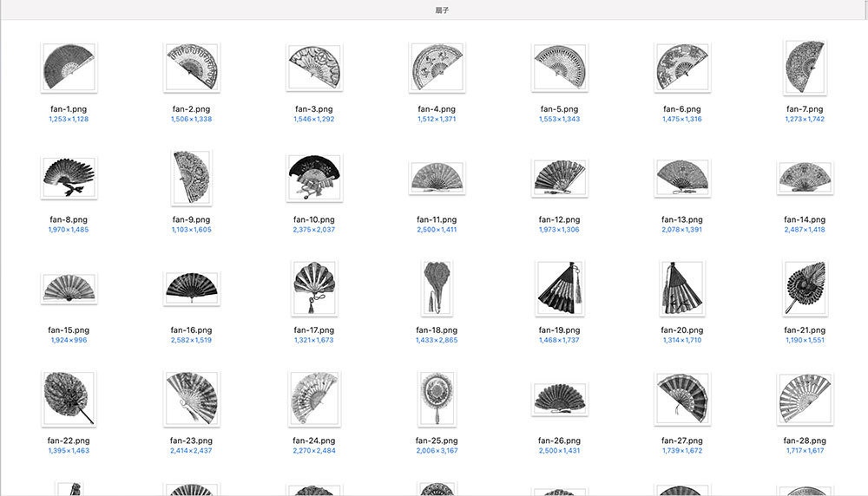Click the fan-10.png file name

click(x=314, y=219)
